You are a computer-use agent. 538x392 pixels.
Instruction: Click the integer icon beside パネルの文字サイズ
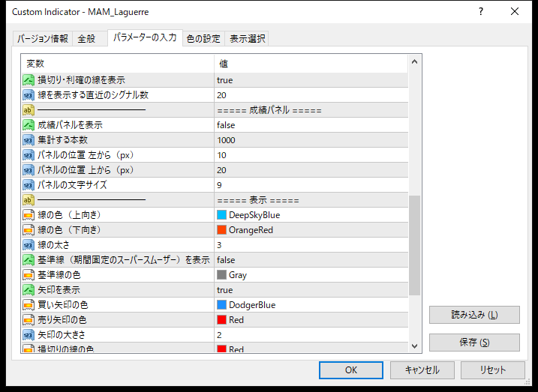click(29, 185)
